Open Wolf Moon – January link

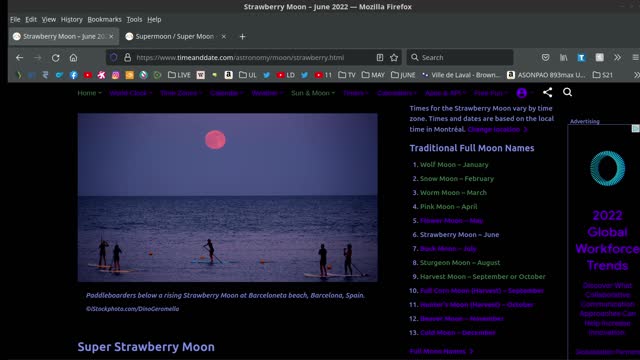tap(454, 164)
